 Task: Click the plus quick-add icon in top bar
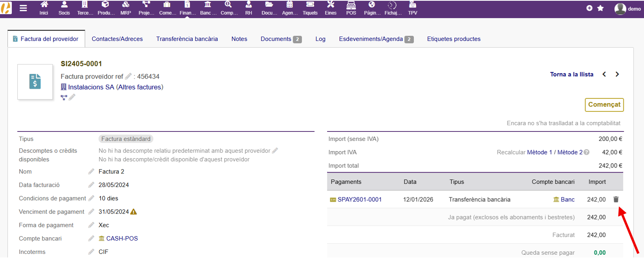(589, 8)
